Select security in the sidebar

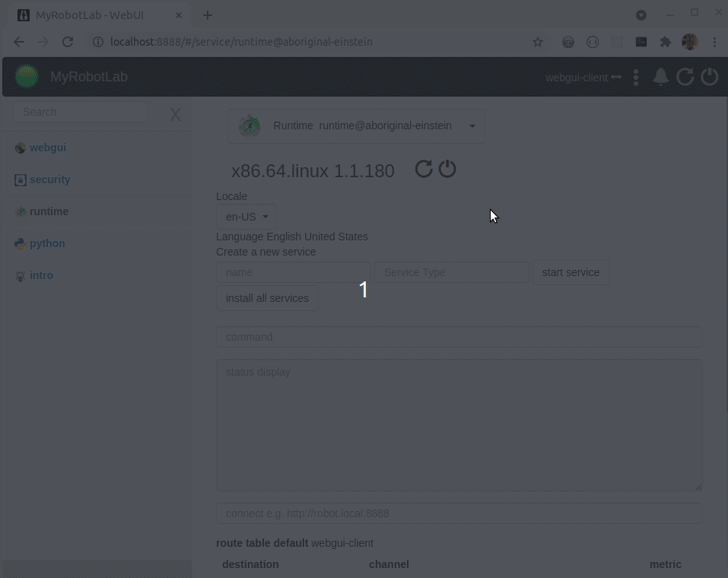point(49,179)
